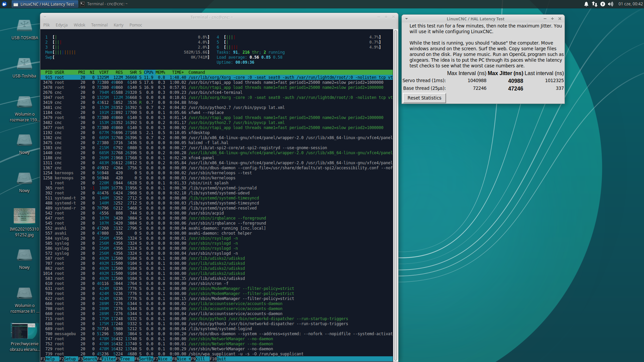Click power manager icon in system tray

point(603,4)
